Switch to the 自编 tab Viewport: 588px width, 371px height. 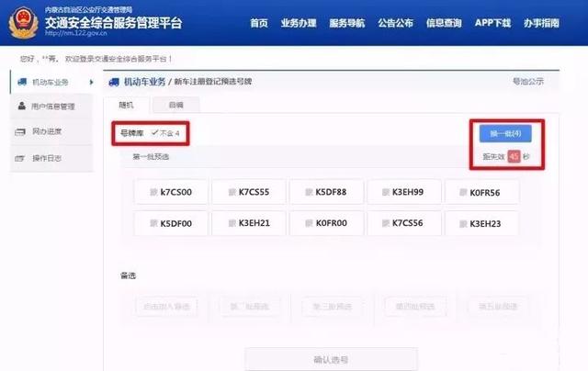pos(175,105)
